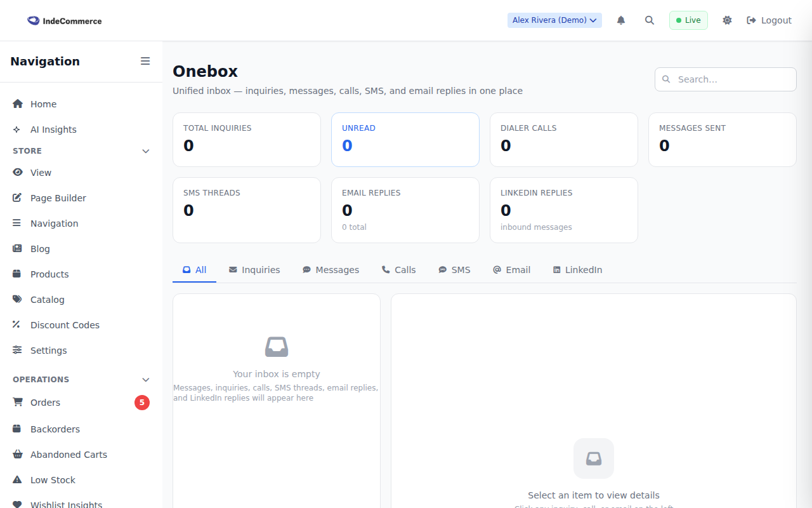Open the notifications bell
Screen dimensions: 812x508
coord(621,20)
